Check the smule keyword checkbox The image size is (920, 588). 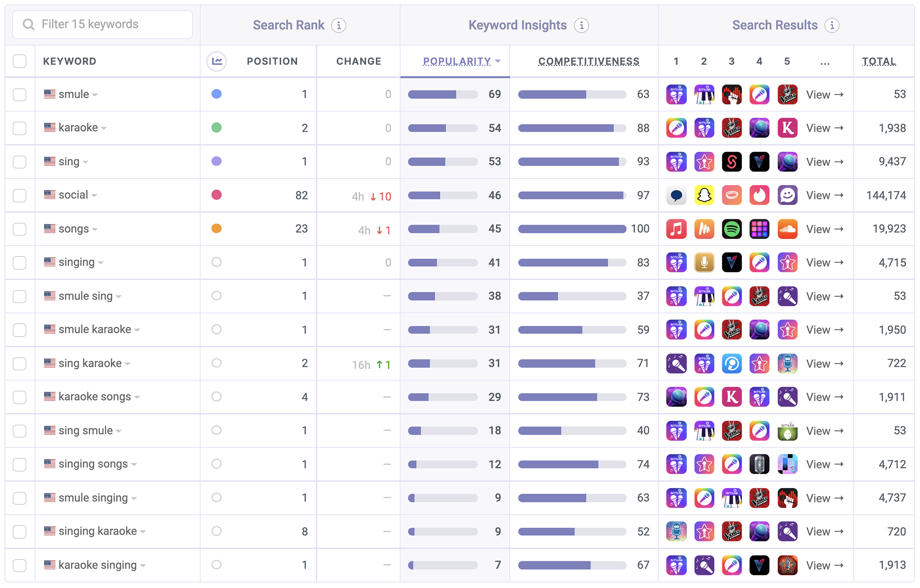click(x=20, y=95)
